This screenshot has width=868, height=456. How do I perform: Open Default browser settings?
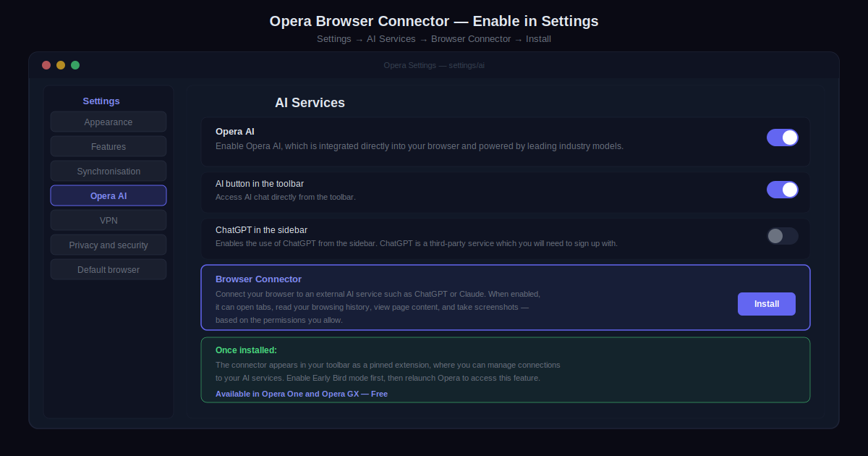point(109,269)
